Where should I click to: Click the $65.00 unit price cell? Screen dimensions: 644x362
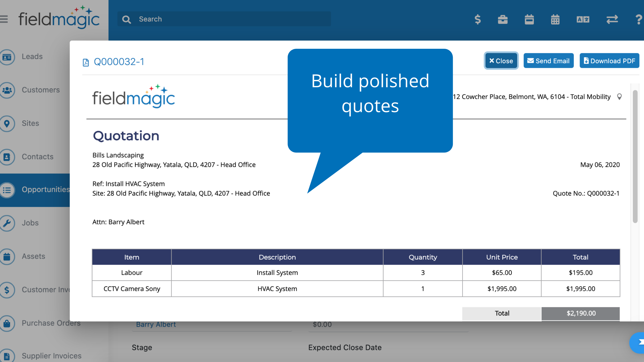tap(502, 273)
